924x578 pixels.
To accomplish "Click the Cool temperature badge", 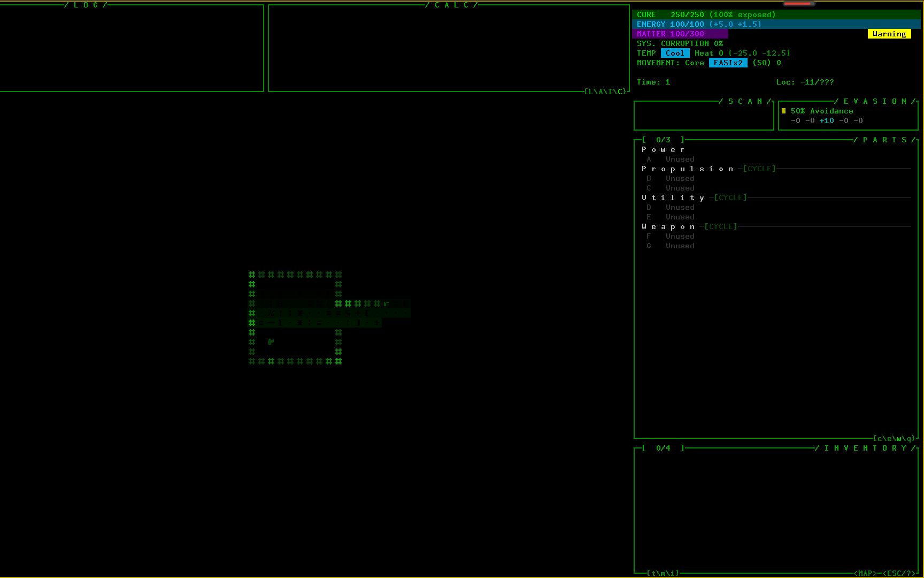I will (675, 53).
